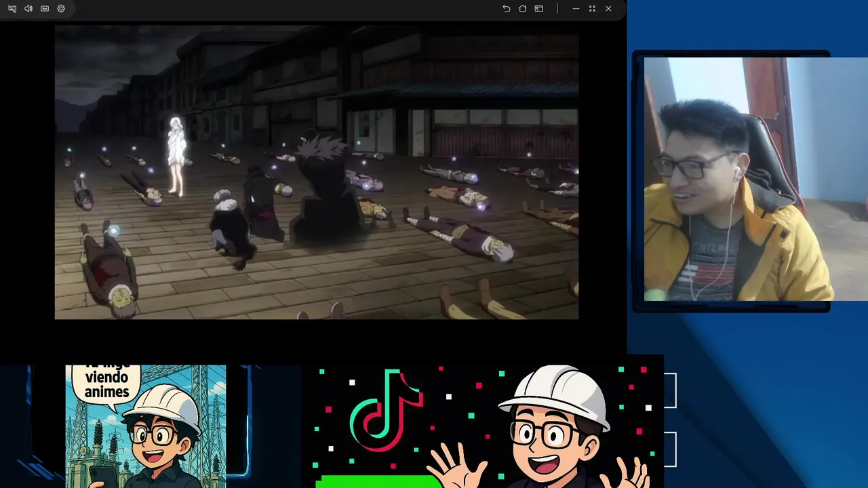Click the green bar below TikTok logo
The width and height of the screenshot is (868, 488).
378,482
